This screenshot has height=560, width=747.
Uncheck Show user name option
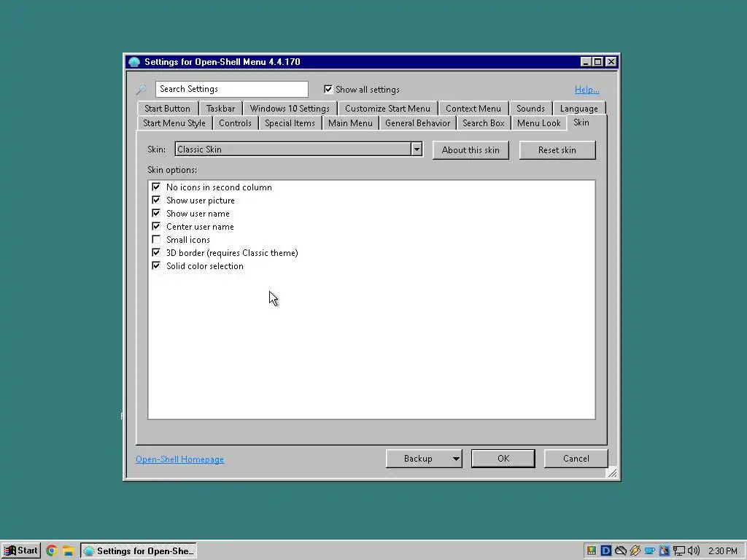(156, 213)
